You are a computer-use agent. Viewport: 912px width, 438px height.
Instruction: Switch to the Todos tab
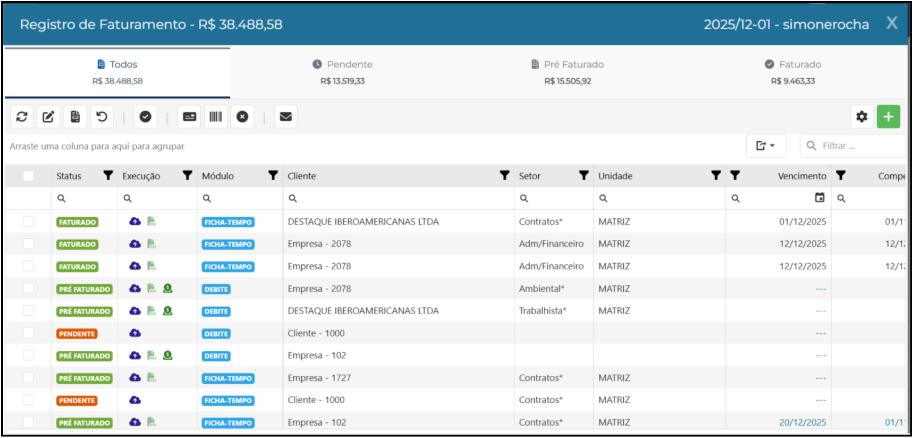pyautogui.click(x=117, y=72)
